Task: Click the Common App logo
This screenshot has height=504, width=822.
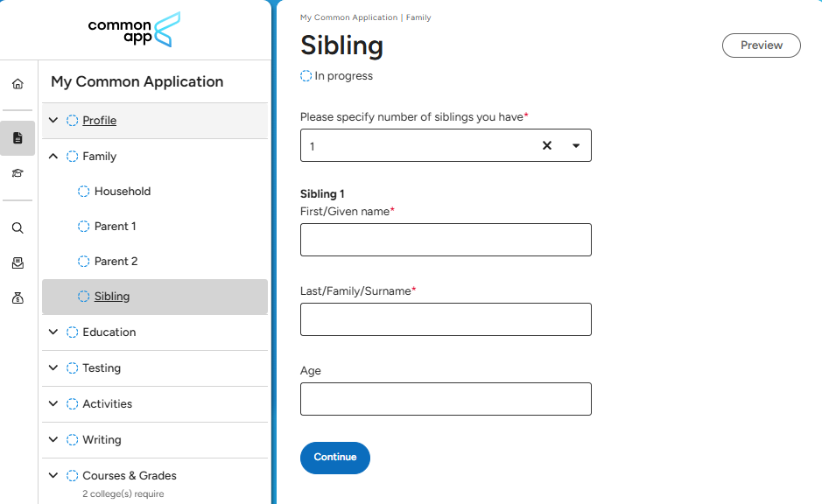Action: click(x=134, y=30)
